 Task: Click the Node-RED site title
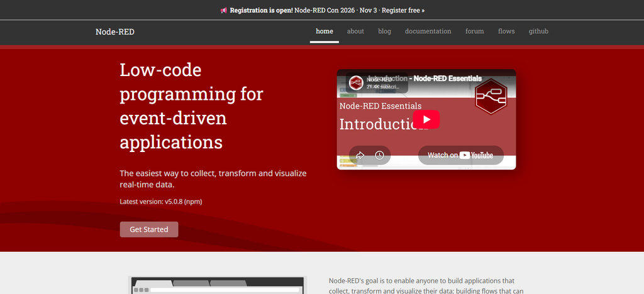[115, 31]
